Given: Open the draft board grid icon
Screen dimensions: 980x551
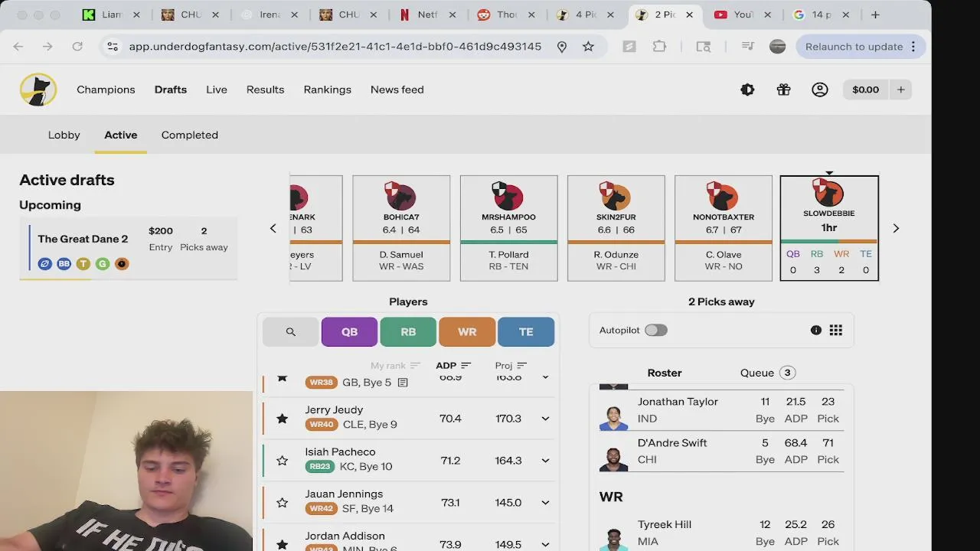Looking at the screenshot, I should coord(836,330).
